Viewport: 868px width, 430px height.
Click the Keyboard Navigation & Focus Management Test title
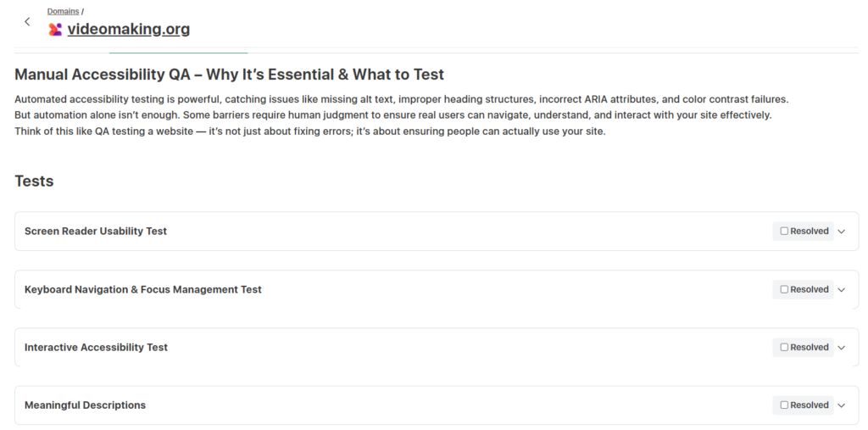click(x=143, y=289)
